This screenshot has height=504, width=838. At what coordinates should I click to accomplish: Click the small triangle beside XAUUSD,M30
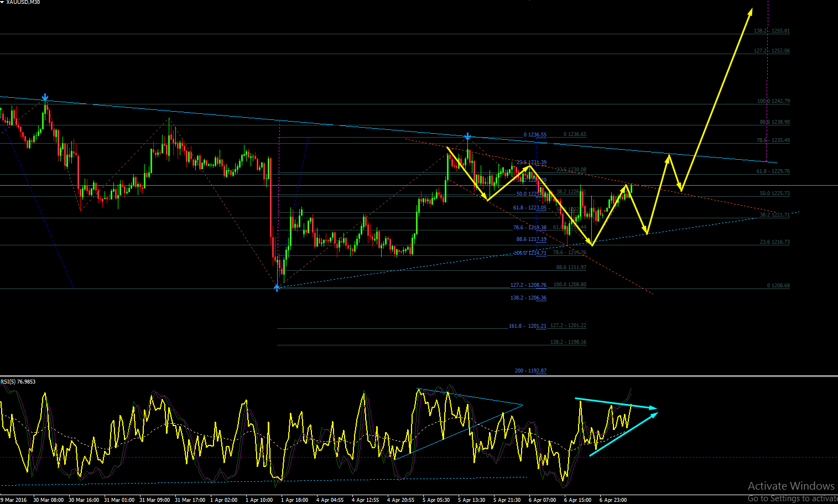(3, 2)
